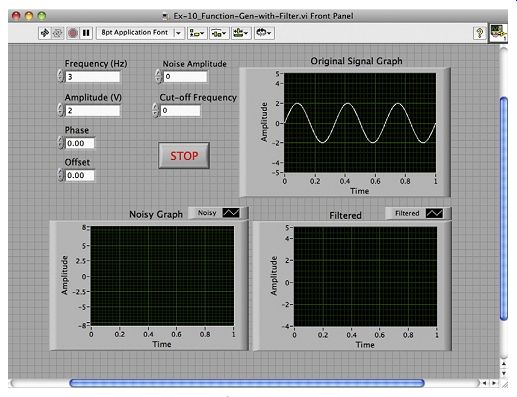The height and width of the screenshot is (397, 517).
Task: Click the Cut-off Frequency stepper arrows
Action: click(x=155, y=110)
